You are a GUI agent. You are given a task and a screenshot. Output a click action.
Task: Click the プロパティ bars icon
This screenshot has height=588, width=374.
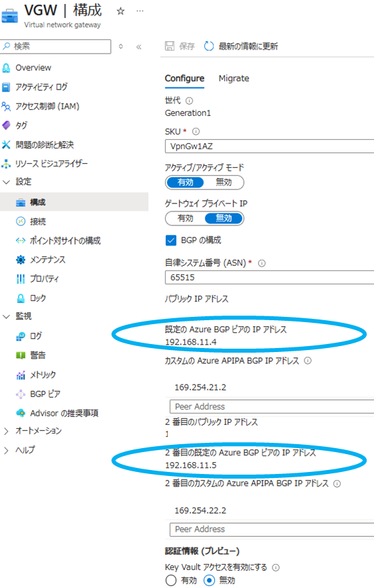point(21,279)
